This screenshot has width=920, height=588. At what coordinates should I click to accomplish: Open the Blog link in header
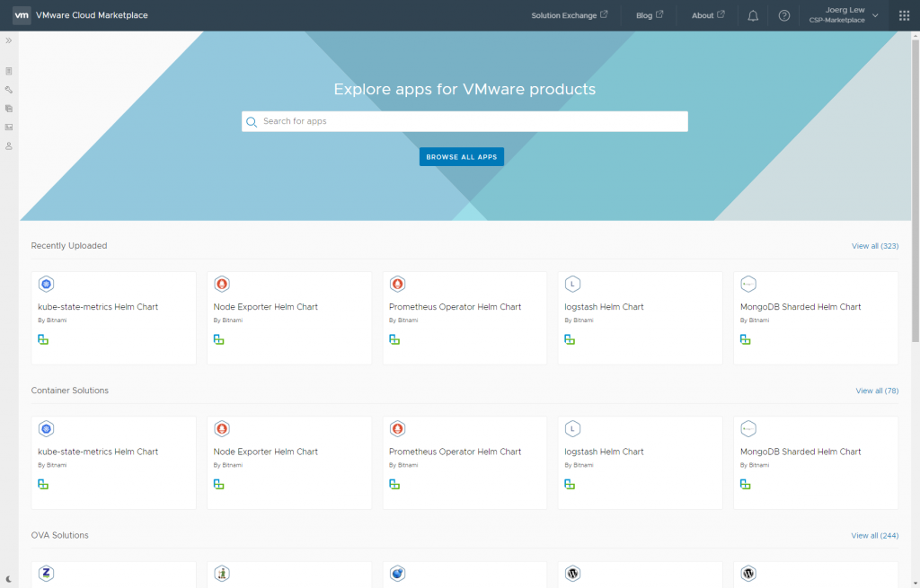coord(649,15)
